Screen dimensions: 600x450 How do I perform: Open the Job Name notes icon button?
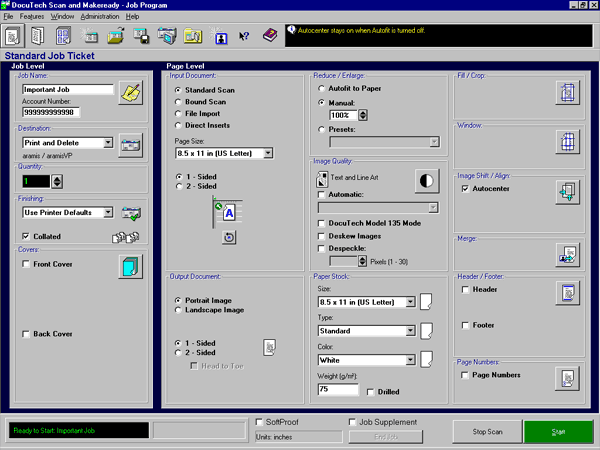click(x=131, y=92)
